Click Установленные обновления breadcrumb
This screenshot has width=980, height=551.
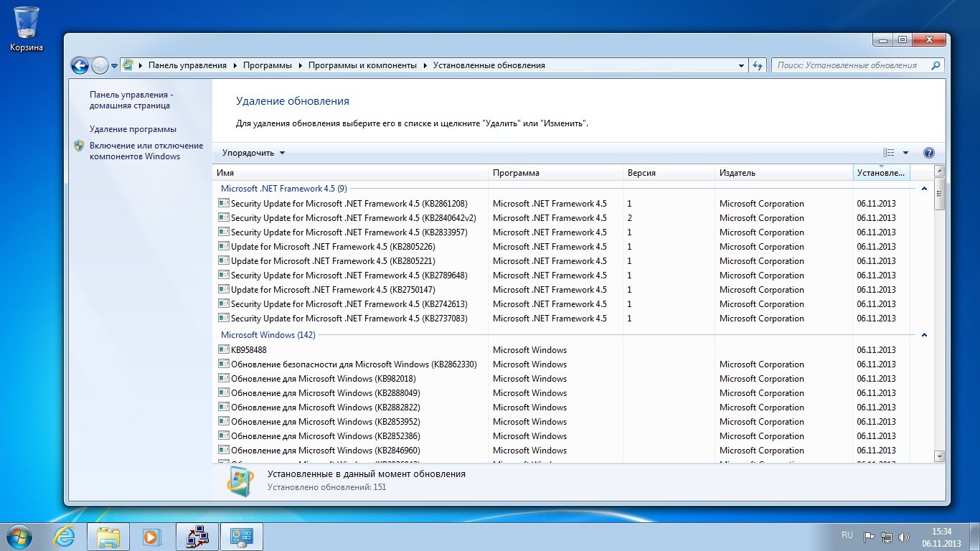489,65
